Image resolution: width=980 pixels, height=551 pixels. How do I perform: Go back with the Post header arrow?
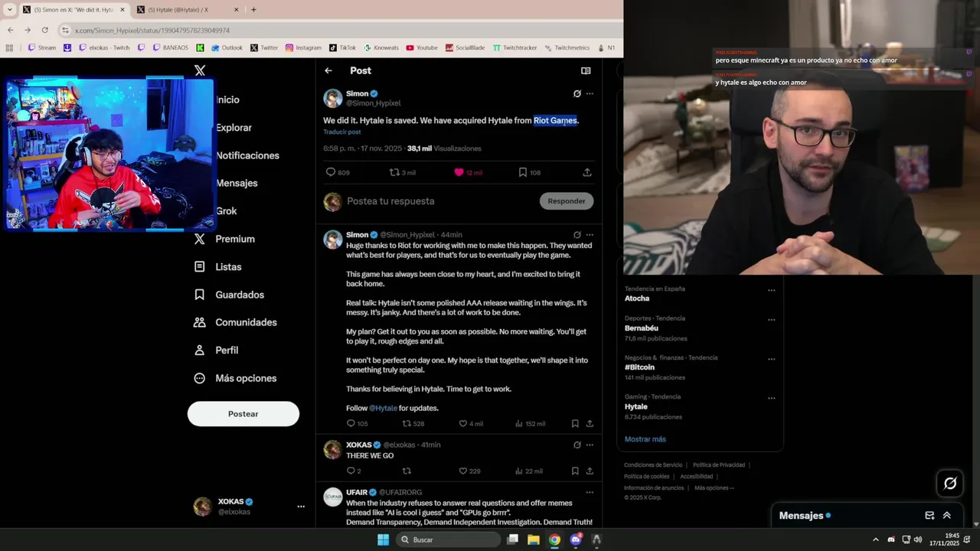(328, 70)
